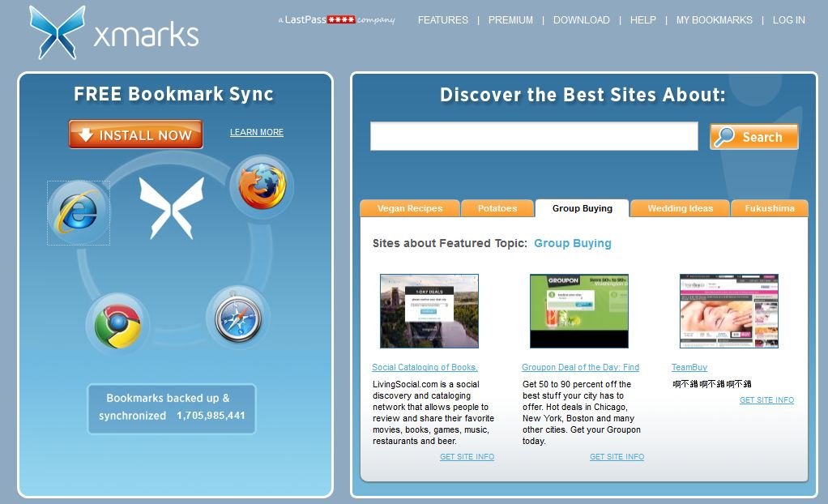Open My Bookmarks in top navigation
828x504 pixels.
pos(714,20)
